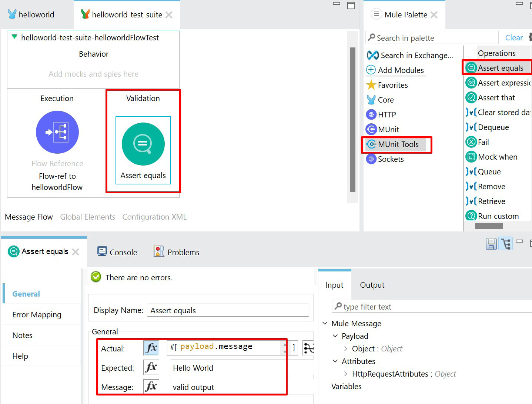Toggle fx expression mode for Actual

[x=151, y=348]
